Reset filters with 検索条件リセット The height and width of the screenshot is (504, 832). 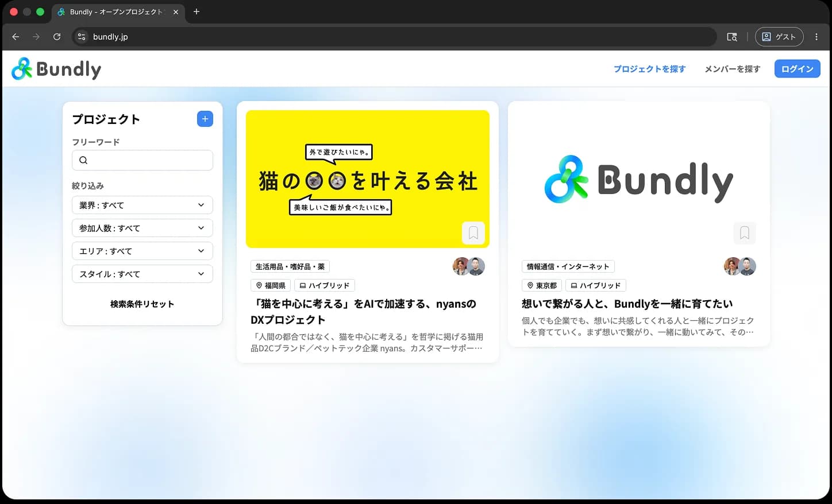click(142, 304)
